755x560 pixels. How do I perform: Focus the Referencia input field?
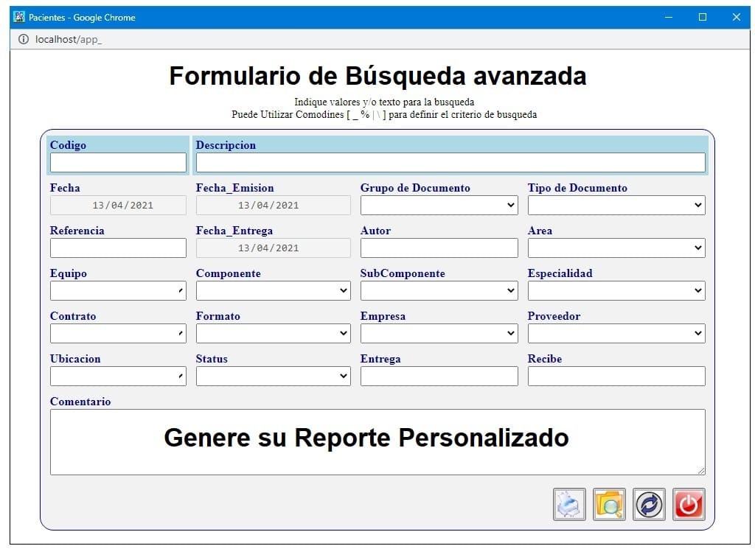click(x=118, y=248)
